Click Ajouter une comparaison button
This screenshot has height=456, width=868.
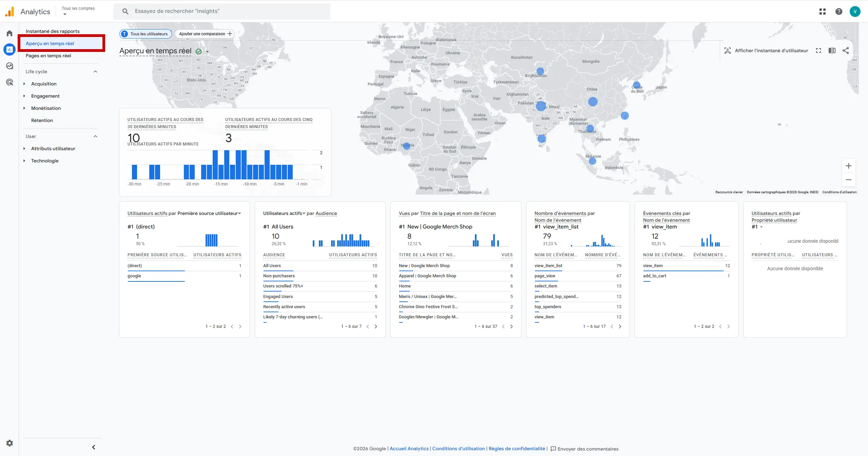coord(205,34)
